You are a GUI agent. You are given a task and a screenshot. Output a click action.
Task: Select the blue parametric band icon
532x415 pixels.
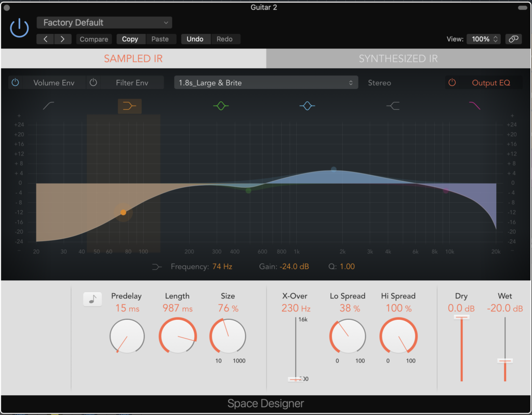[307, 106]
